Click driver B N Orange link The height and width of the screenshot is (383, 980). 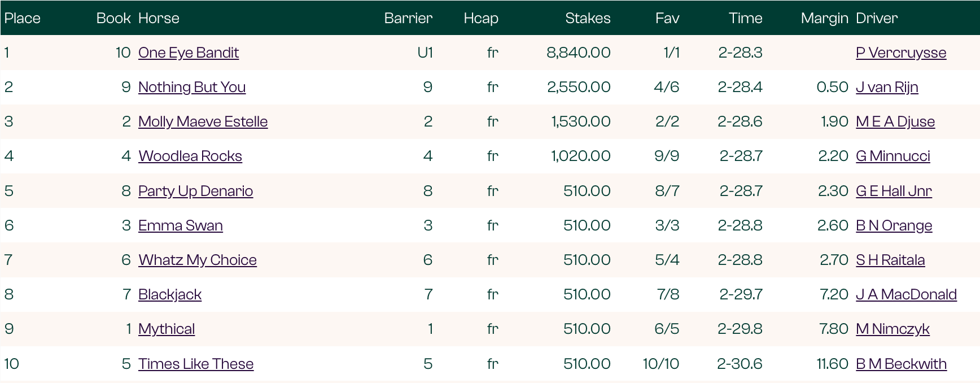(894, 225)
